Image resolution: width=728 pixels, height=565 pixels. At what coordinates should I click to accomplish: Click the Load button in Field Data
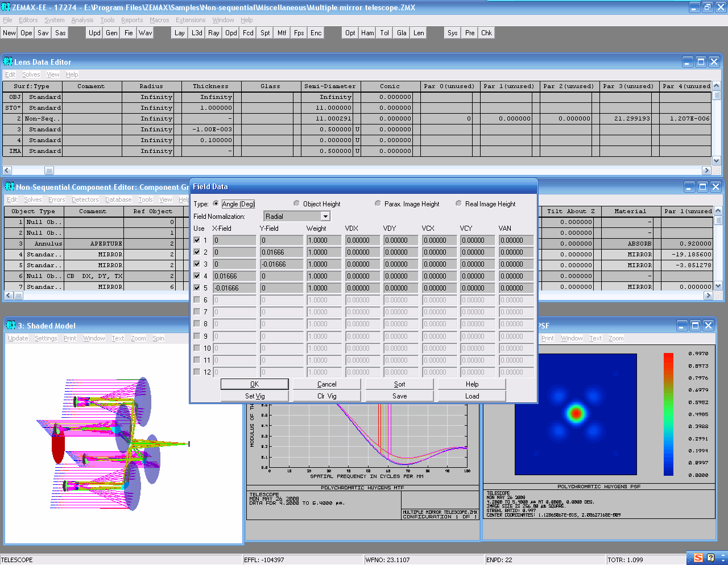[472, 396]
